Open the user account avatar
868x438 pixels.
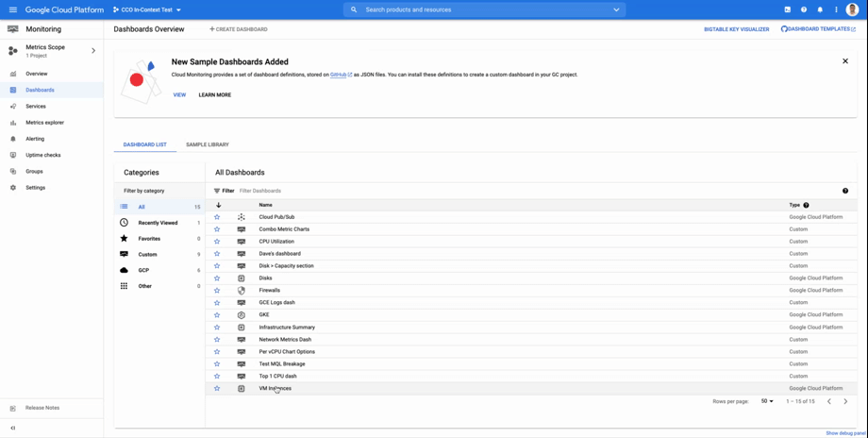[852, 10]
